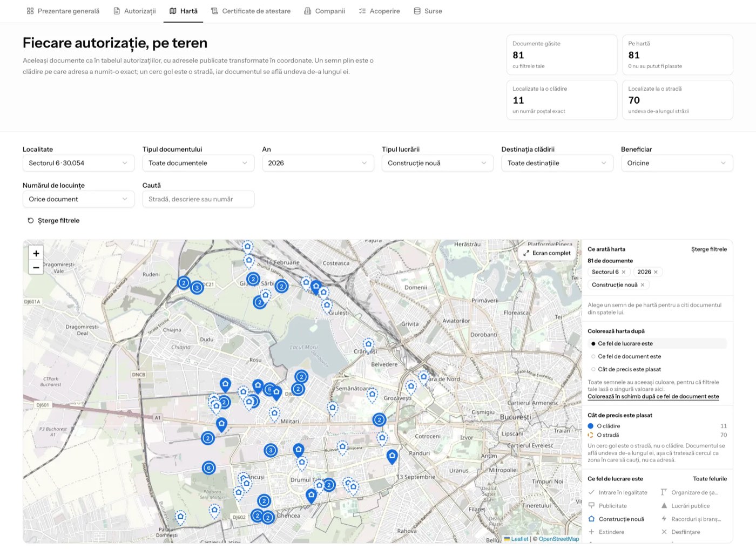This screenshot has height=549, width=756.
Task: Switch to the Surse tab
Action: 428,11
